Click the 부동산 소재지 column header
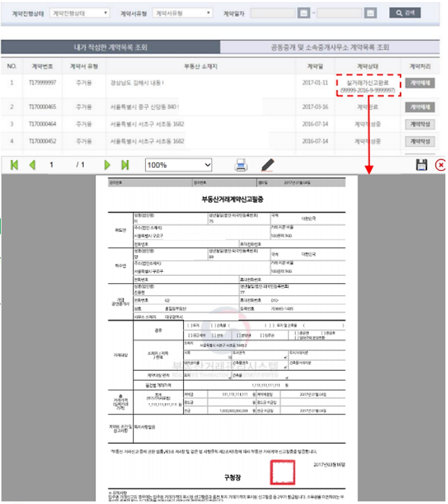Screen dimensions: 448x504 click(201, 66)
